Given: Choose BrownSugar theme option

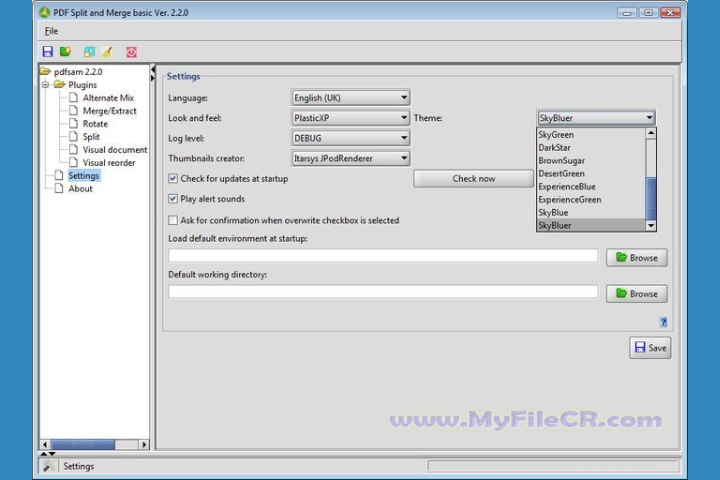Looking at the screenshot, I should pos(591,160).
